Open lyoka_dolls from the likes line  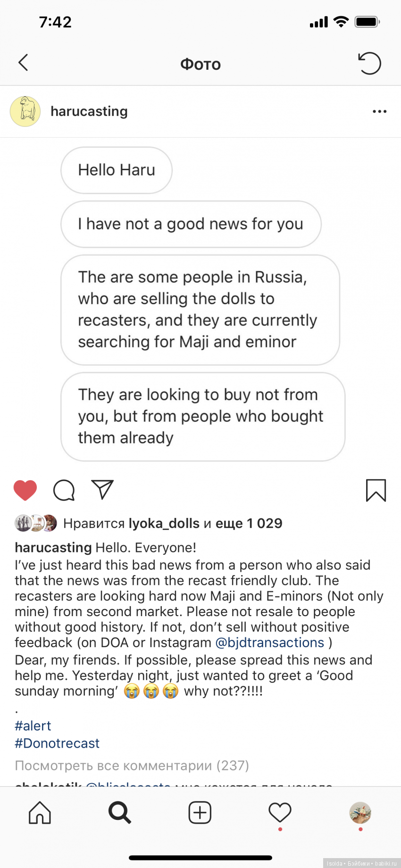click(x=164, y=523)
